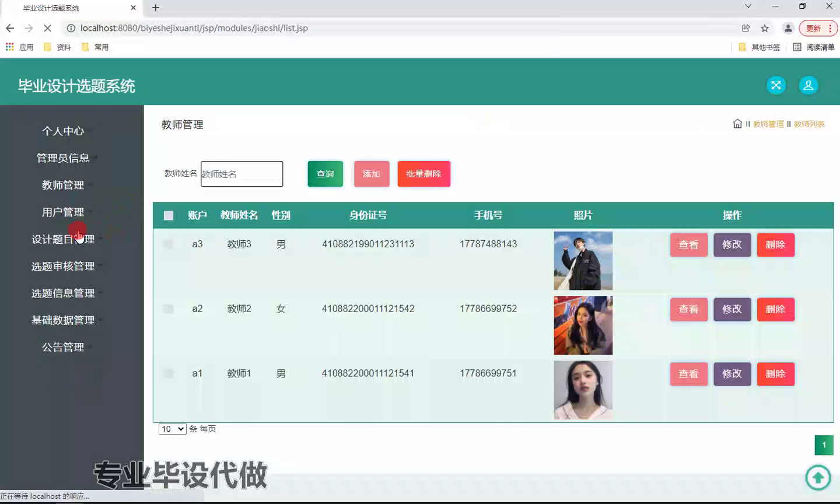The height and width of the screenshot is (504, 840).
Task: Click 修改 for teacher 教师1
Action: click(x=733, y=374)
